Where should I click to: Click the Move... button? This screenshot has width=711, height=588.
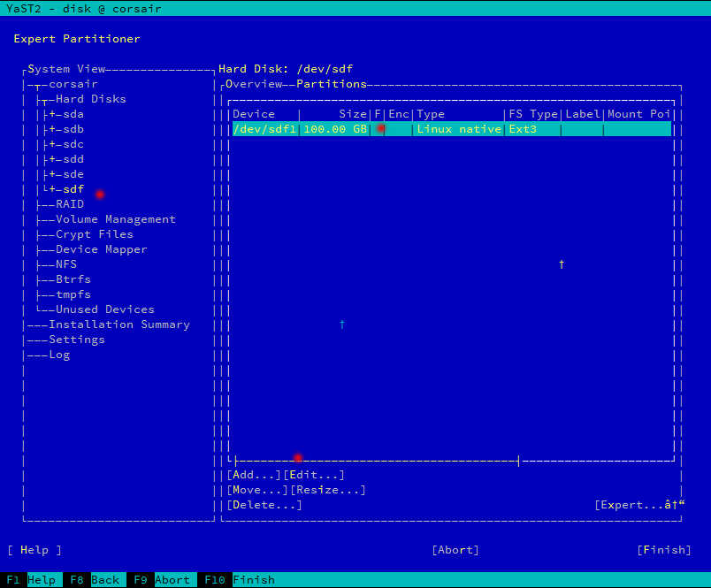tap(257, 490)
